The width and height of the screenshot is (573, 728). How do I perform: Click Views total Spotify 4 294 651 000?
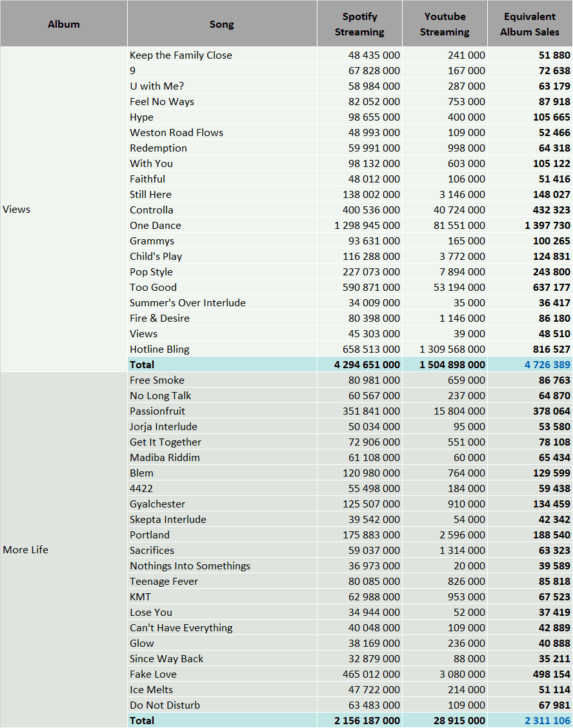point(367,364)
